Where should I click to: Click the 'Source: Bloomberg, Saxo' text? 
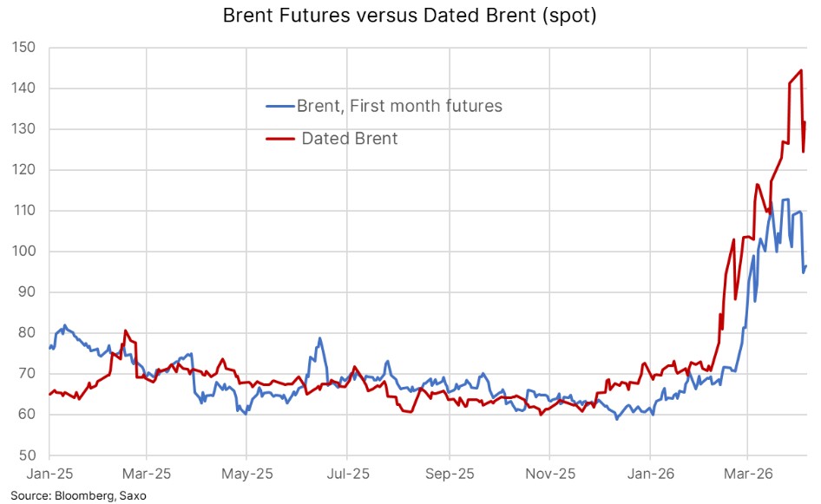pos(79,495)
